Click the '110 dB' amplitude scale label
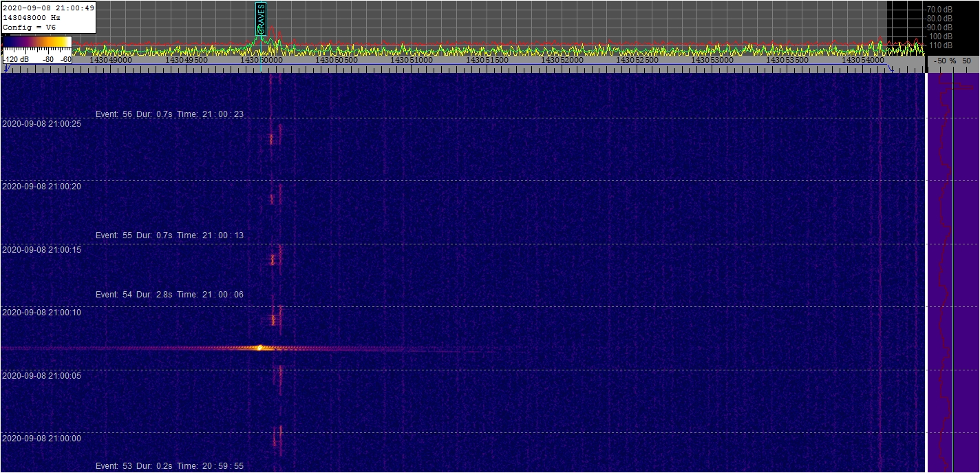The width and height of the screenshot is (980, 473). 941,45
